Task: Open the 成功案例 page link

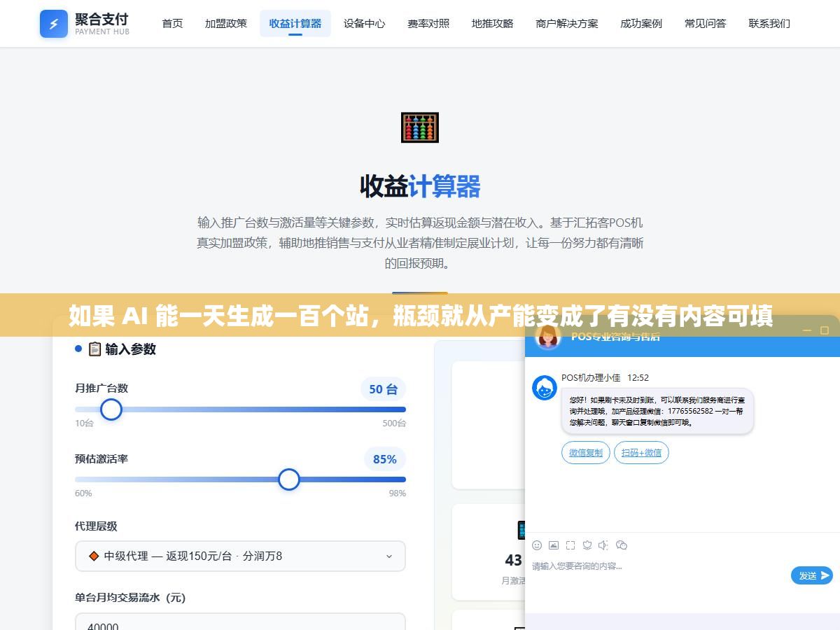Action: click(641, 23)
